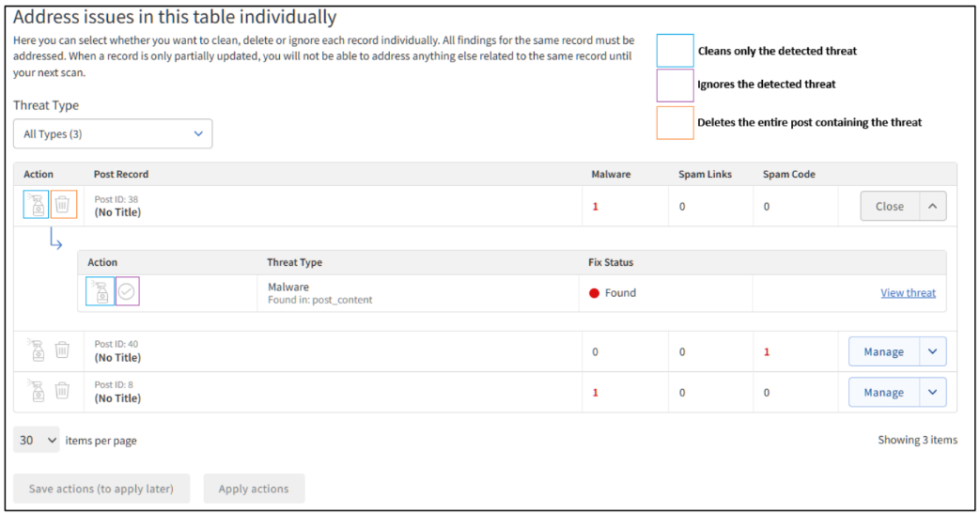Image resolution: width=980 pixels, height=513 pixels.
Task: Click Manage button for Post ID 8
Action: (x=883, y=393)
